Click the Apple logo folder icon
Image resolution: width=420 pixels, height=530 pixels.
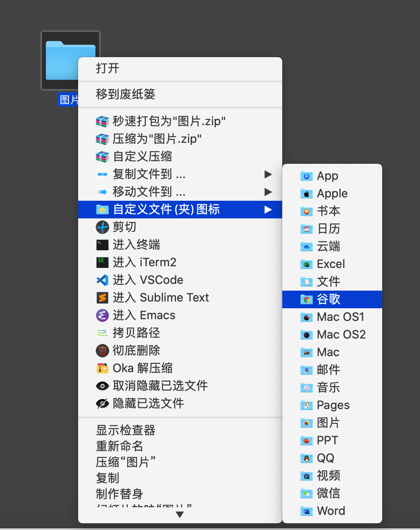(307, 194)
